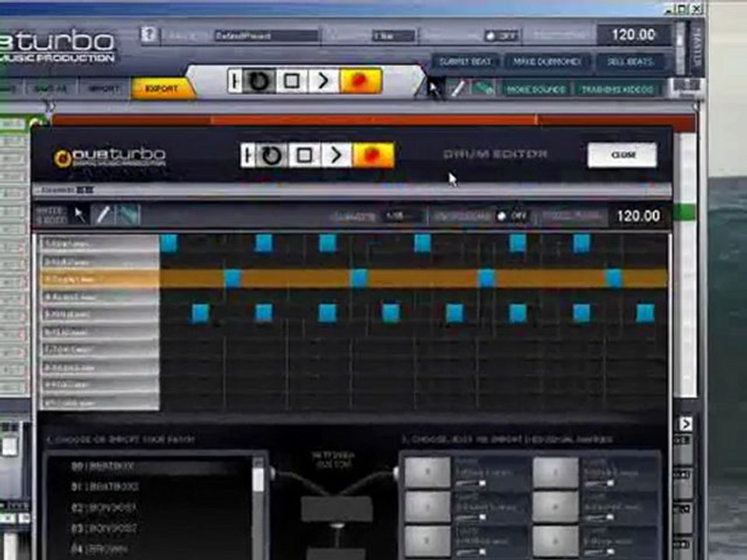
Task: Trigger the top-left sample pad
Action: click(x=427, y=472)
